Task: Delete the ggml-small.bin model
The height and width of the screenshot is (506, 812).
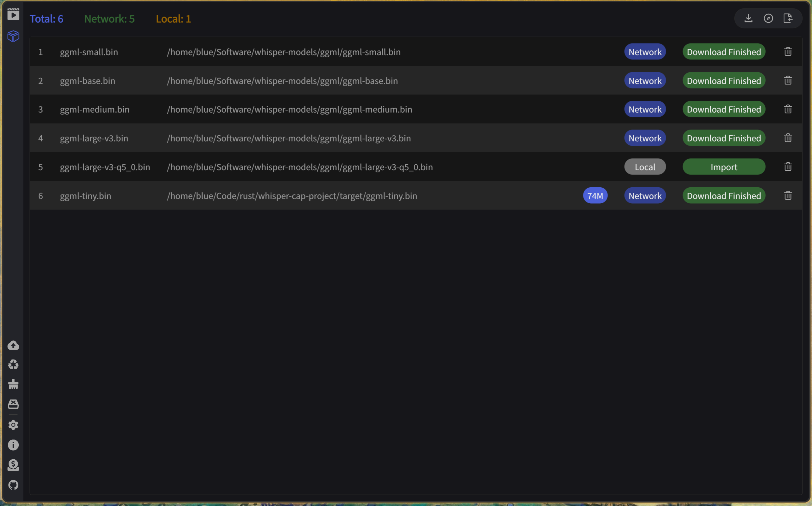Action: [788, 52]
